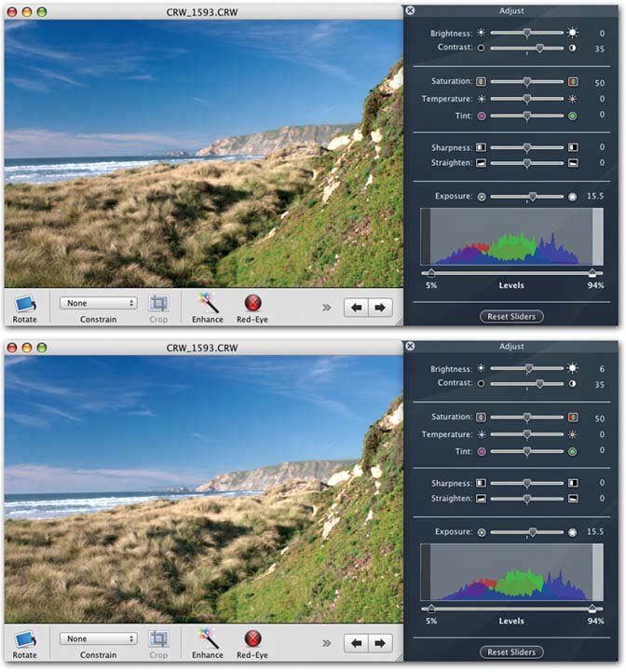The width and height of the screenshot is (626, 672).
Task: Go to next photo in bottom window
Action: point(380,643)
